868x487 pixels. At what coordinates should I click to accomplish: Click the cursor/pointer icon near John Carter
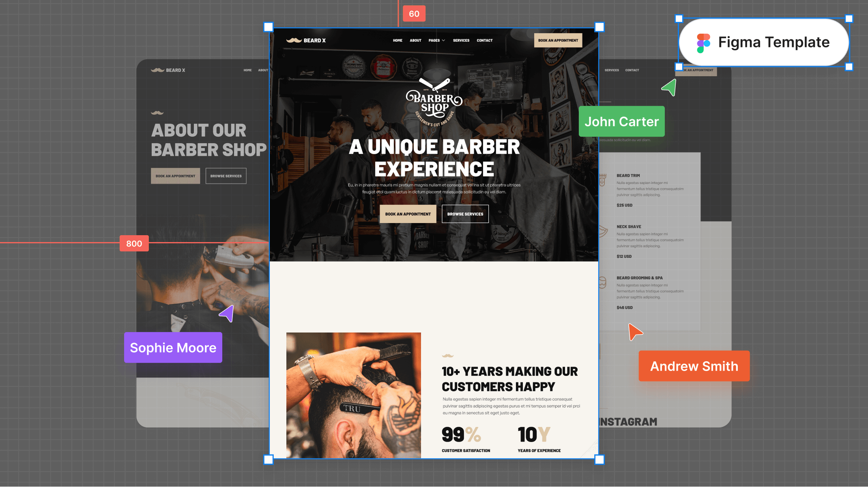(668, 87)
